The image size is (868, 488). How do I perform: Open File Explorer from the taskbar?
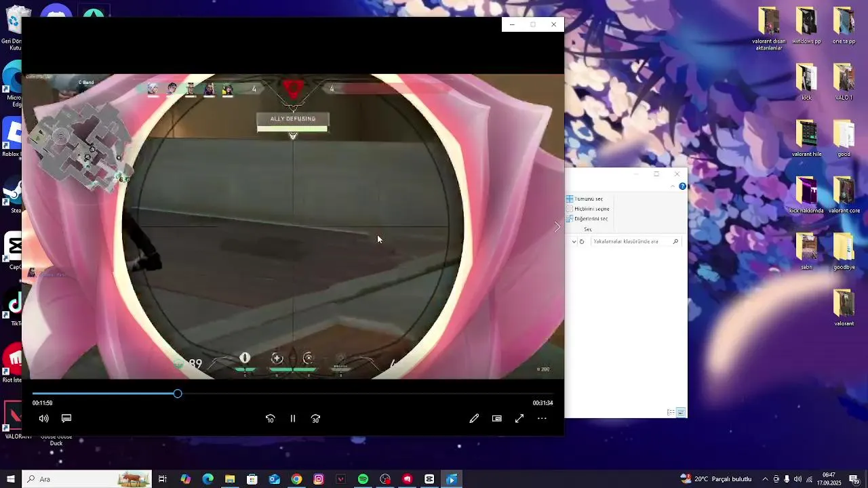click(230, 479)
